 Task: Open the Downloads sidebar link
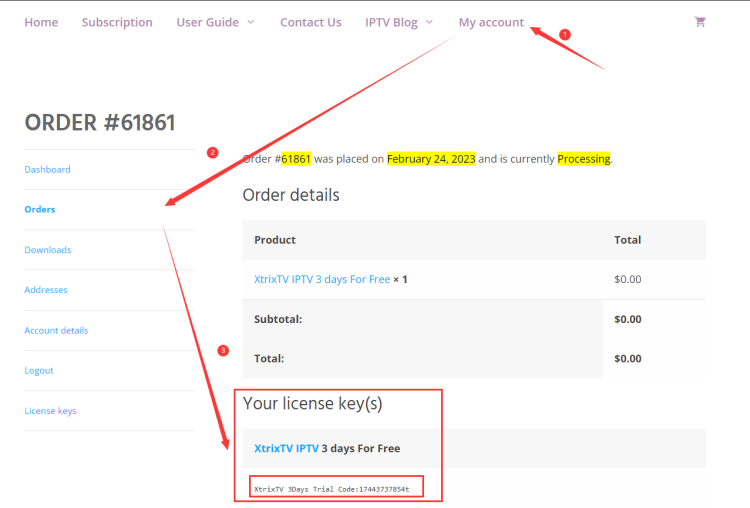point(48,250)
